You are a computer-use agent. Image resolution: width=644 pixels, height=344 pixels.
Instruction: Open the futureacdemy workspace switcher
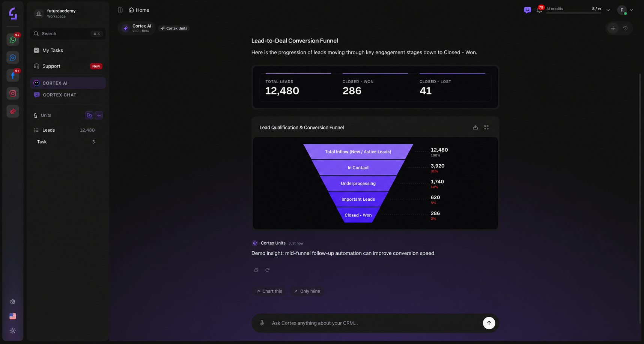(68, 14)
